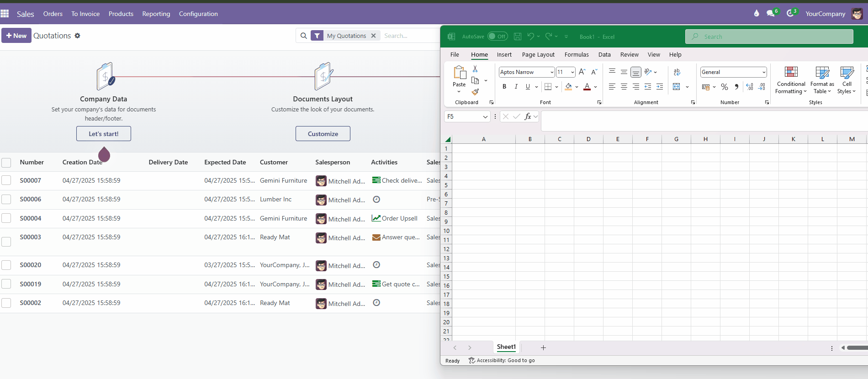Open Quotations settings gear icon

click(x=77, y=36)
